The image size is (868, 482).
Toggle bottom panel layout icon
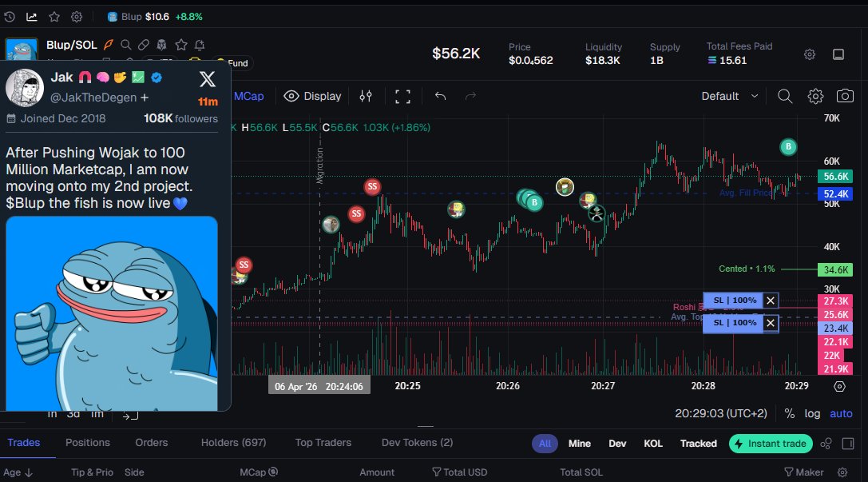click(x=838, y=54)
